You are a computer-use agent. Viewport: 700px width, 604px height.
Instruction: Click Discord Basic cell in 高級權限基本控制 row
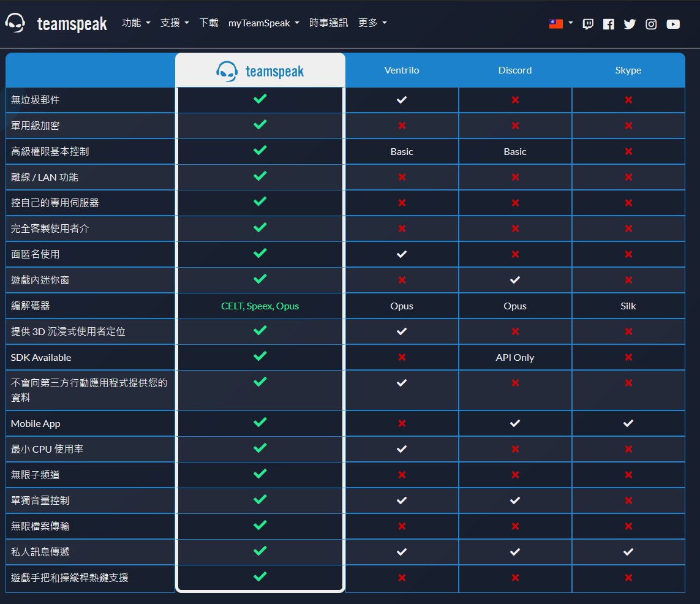[x=515, y=152]
